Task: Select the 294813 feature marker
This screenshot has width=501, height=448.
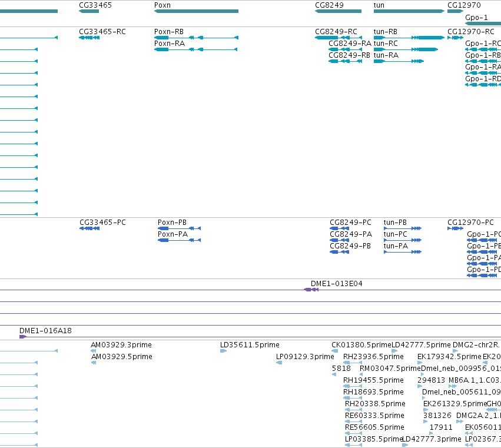Action: 420,386
